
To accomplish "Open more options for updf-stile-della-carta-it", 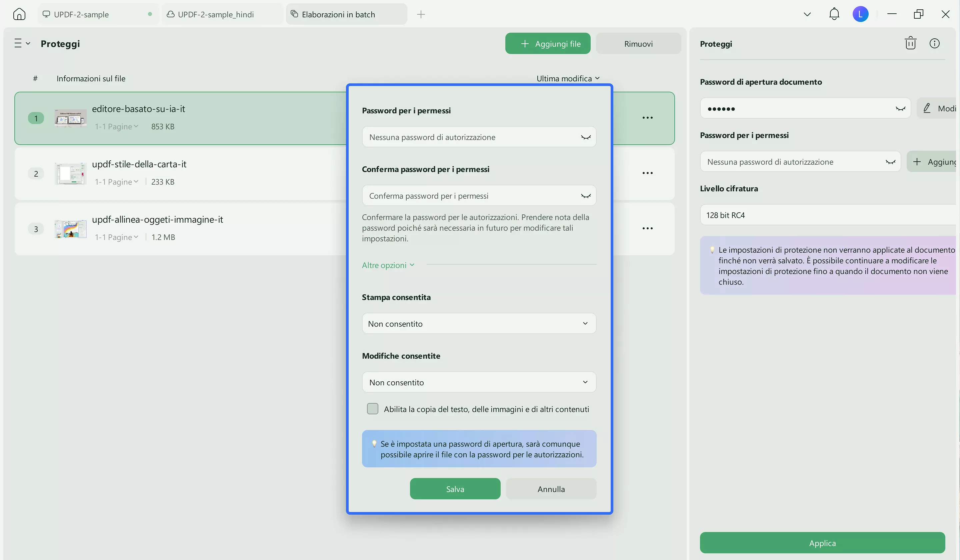I will [647, 173].
